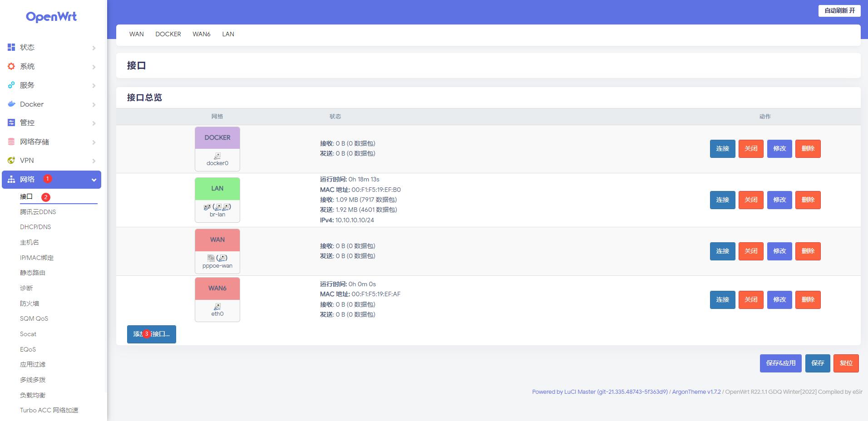
Task: Open Turbo ACC 网络加速 submenu item
Action: click(x=49, y=410)
